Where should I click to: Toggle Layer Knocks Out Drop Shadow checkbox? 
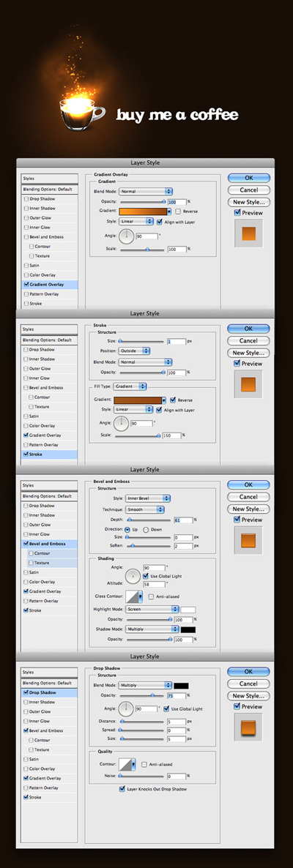tap(122, 789)
